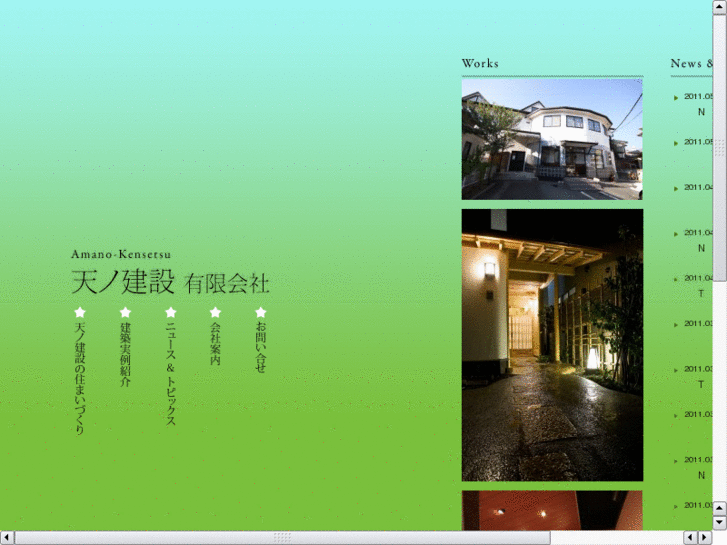Click star icon above ニュース&トピックス
This screenshot has width=727, height=545.
[x=171, y=312]
